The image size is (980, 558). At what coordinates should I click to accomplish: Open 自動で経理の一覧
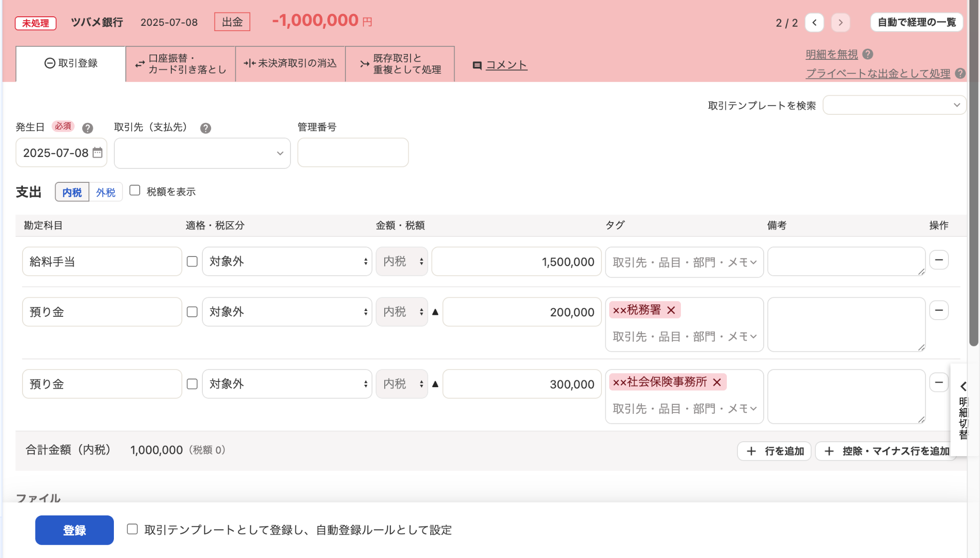point(916,22)
